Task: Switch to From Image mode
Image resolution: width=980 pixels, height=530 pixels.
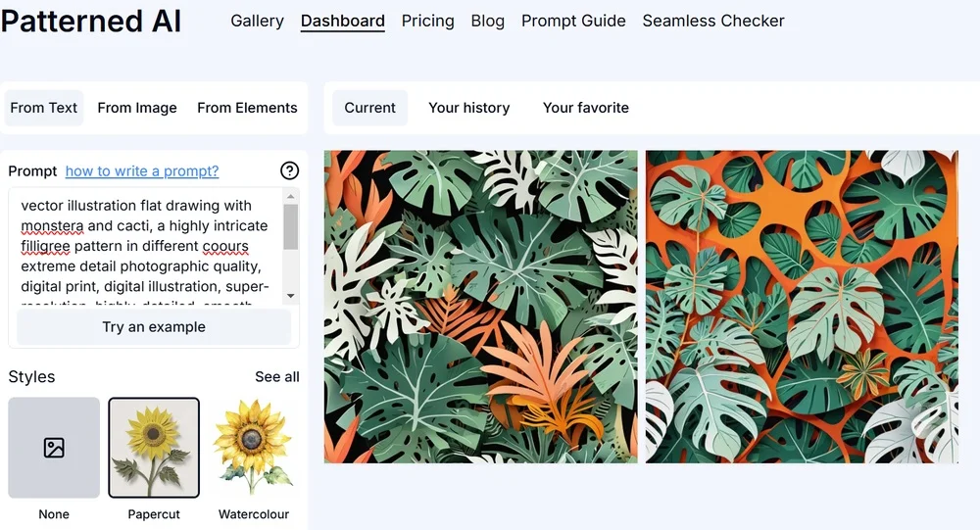Action: [x=137, y=108]
